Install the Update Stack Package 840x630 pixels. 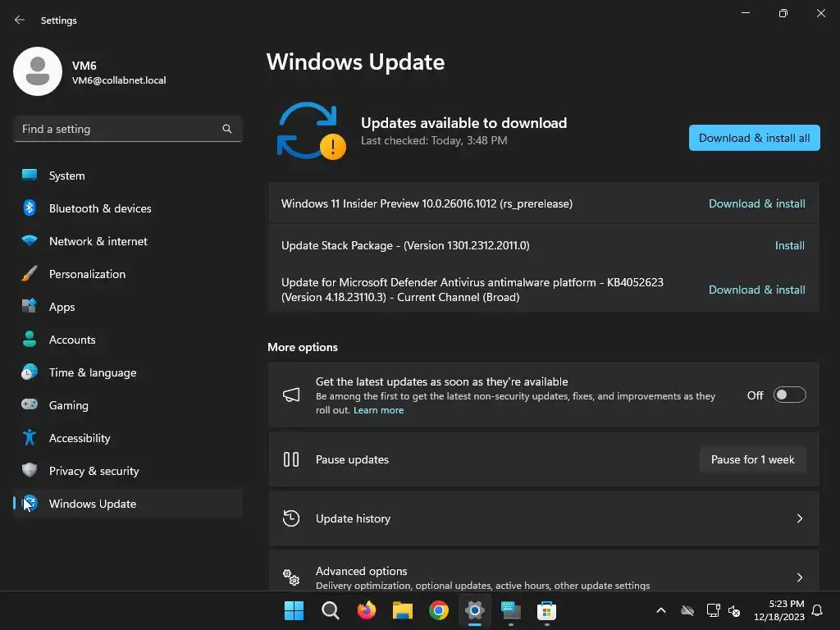(790, 245)
